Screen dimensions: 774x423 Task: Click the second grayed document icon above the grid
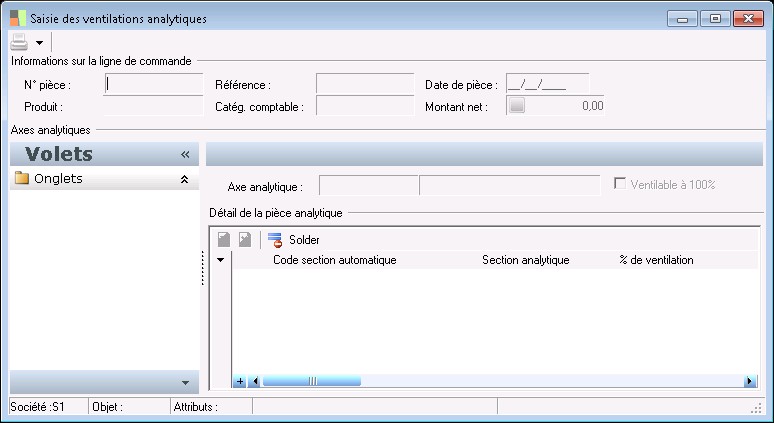point(244,240)
